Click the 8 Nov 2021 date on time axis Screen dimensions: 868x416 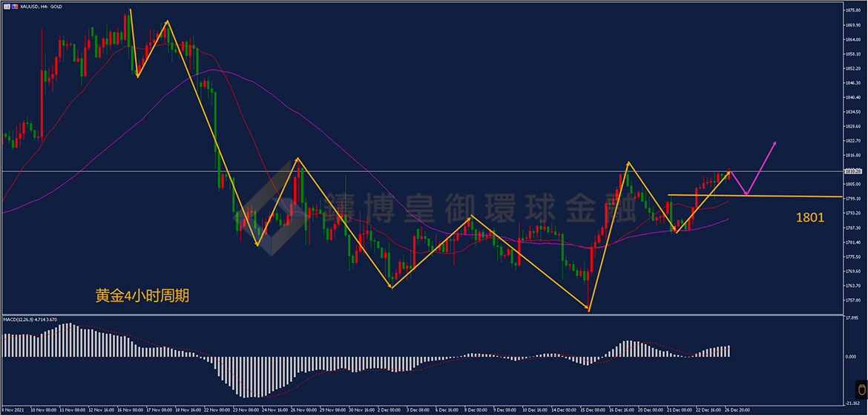click(x=13, y=409)
